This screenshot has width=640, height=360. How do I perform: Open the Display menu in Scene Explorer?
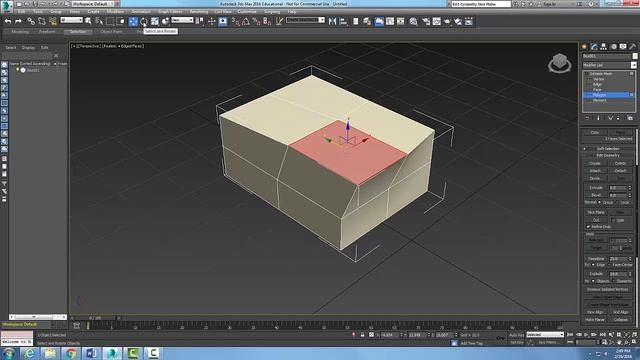tap(28, 48)
